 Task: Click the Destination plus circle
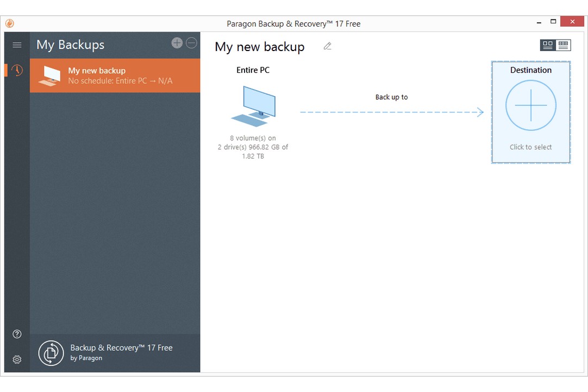coord(530,105)
